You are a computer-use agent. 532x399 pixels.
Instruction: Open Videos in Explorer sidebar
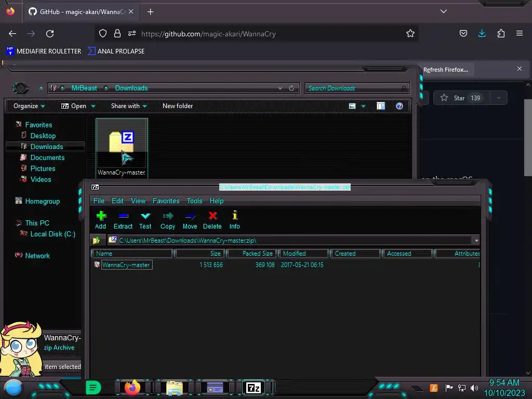point(41,179)
